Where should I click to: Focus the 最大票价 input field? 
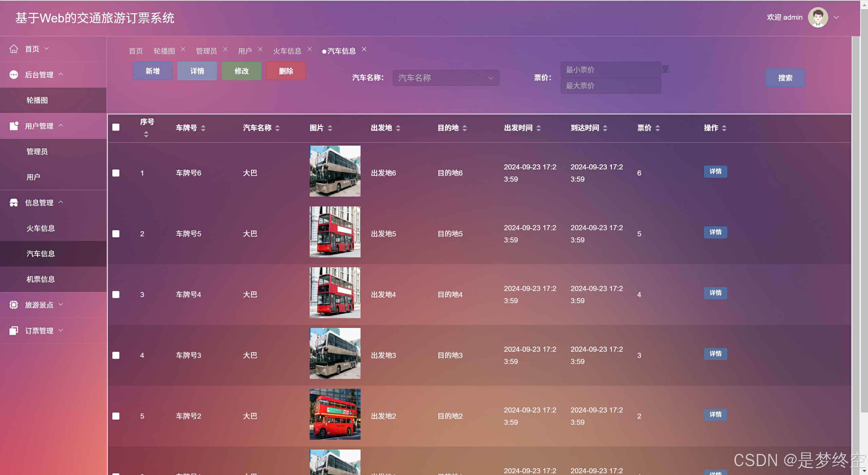tap(611, 86)
